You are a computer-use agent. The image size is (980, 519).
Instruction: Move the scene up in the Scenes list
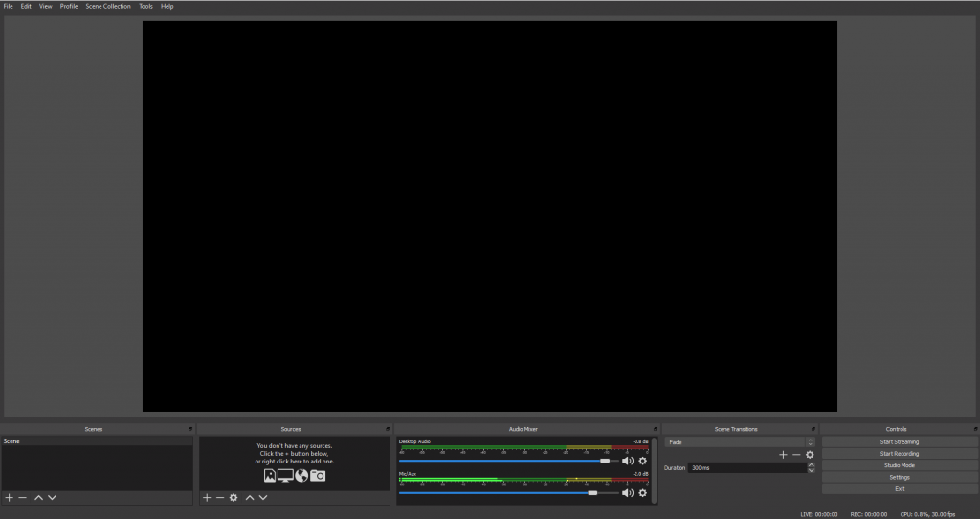pos(38,498)
